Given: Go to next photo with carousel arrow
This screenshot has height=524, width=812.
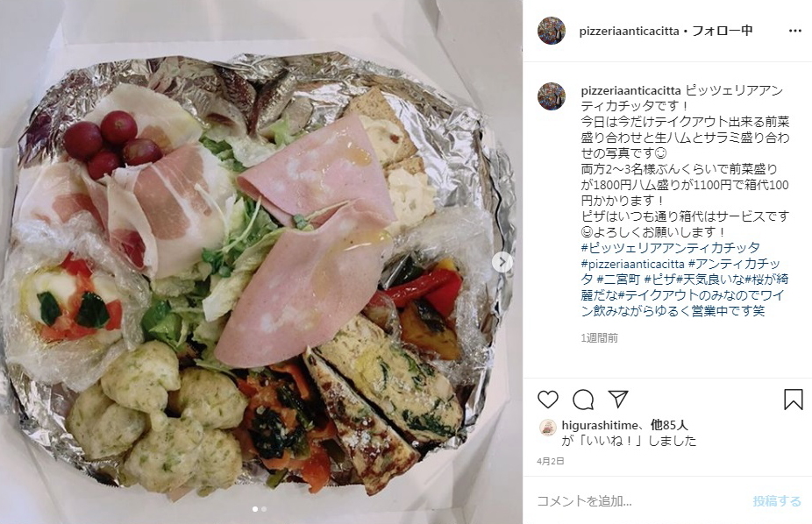Looking at the screenshot, I should (502, 262).
